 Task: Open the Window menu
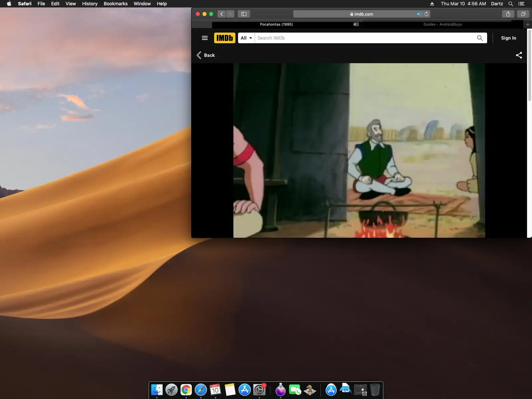(142, 4)
